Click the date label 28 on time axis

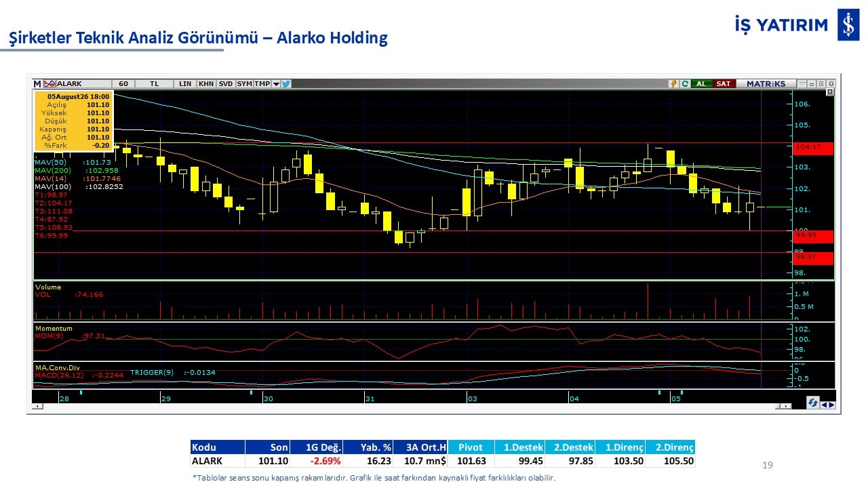click(64, 399)
